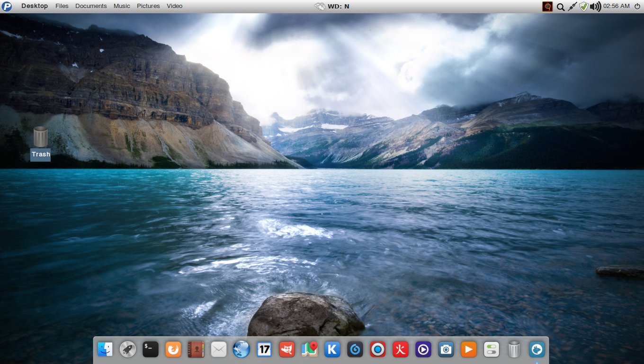
Task: Click the power button icon
Action: click(637, 6)
